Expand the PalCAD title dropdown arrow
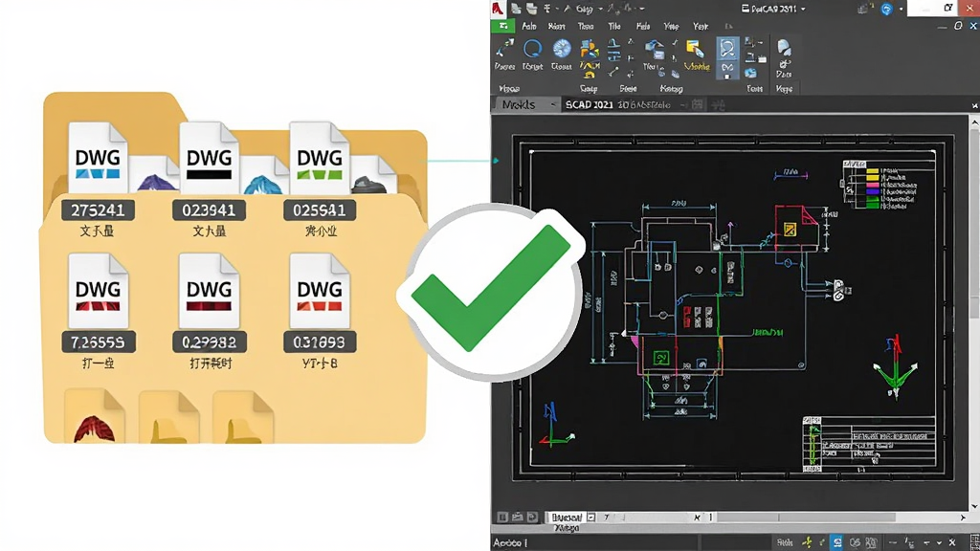 [803, 9]
